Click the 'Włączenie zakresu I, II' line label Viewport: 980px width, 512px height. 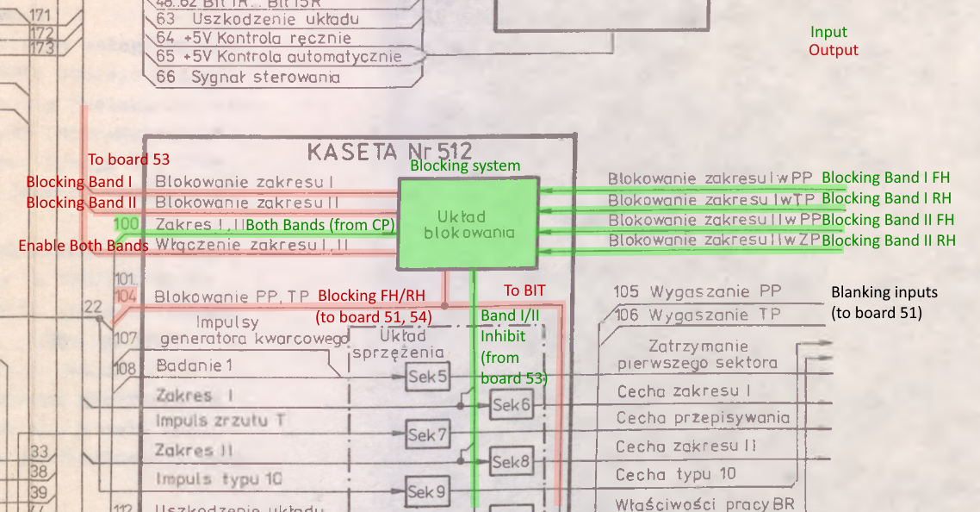coord(251,245)
